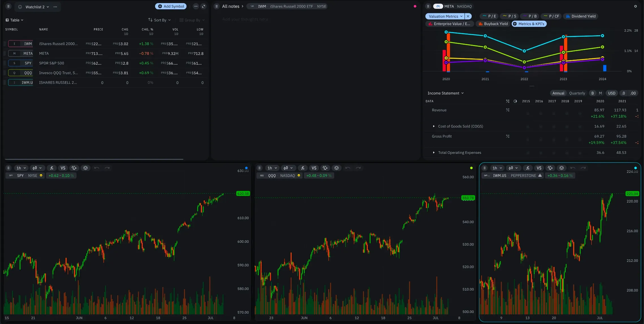
Task: Switch the income statement to Quarterly
Action: pos(577,93)
